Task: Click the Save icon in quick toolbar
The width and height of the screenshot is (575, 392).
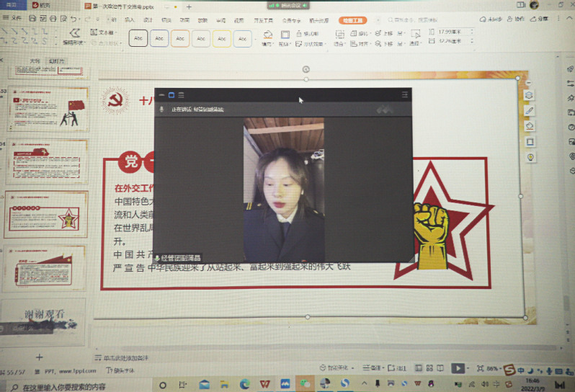Action: [x=32, y=18]
